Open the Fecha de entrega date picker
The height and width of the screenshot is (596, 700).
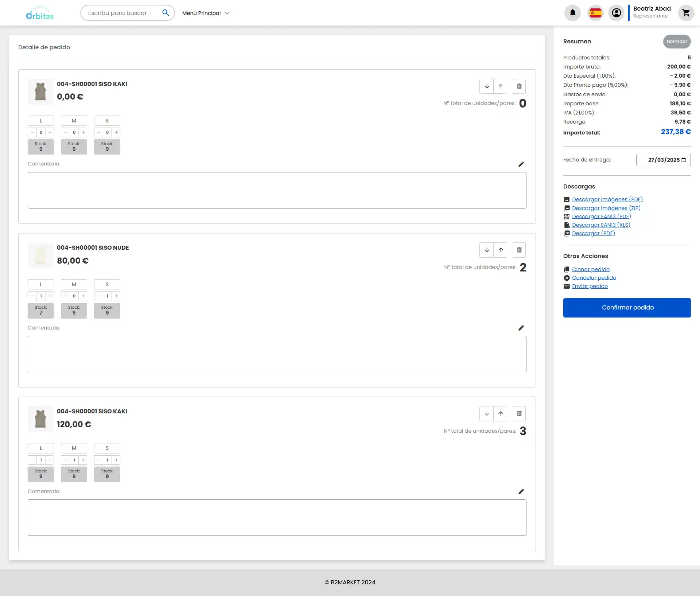(684, 160)
